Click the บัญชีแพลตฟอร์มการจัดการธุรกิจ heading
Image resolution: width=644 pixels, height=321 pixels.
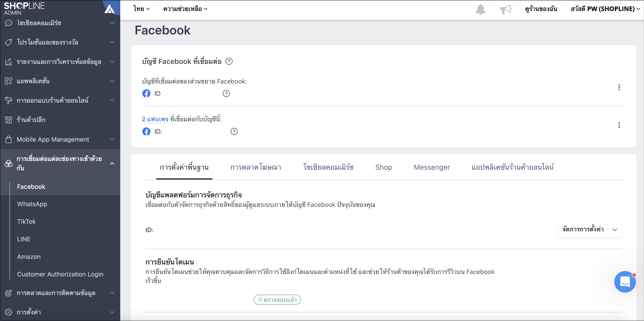[x=193, y=195]
